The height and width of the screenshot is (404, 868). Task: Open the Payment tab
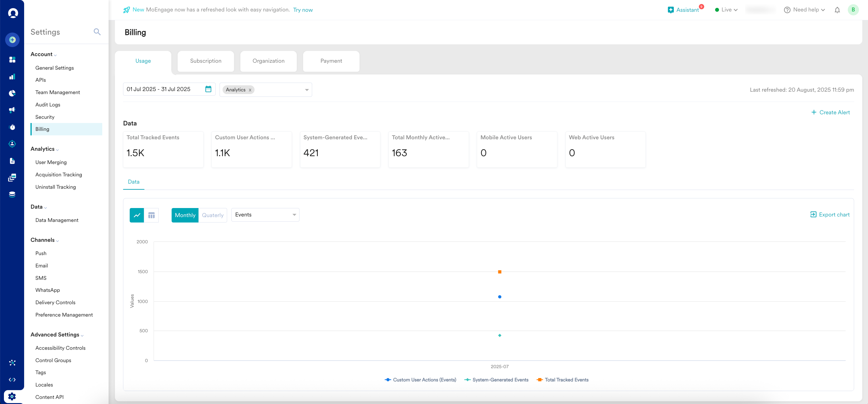[x=331, y=61]
